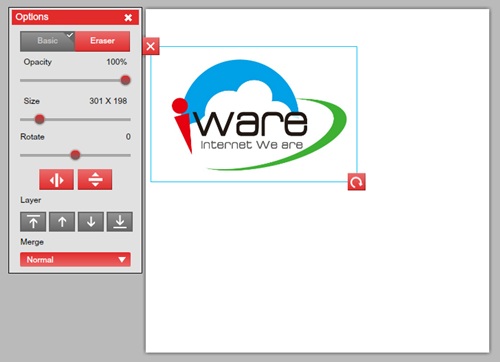Click the Size slider handle
Image resolution: width=500 pixels, height=362 pixels.
[x=40, y=119]
